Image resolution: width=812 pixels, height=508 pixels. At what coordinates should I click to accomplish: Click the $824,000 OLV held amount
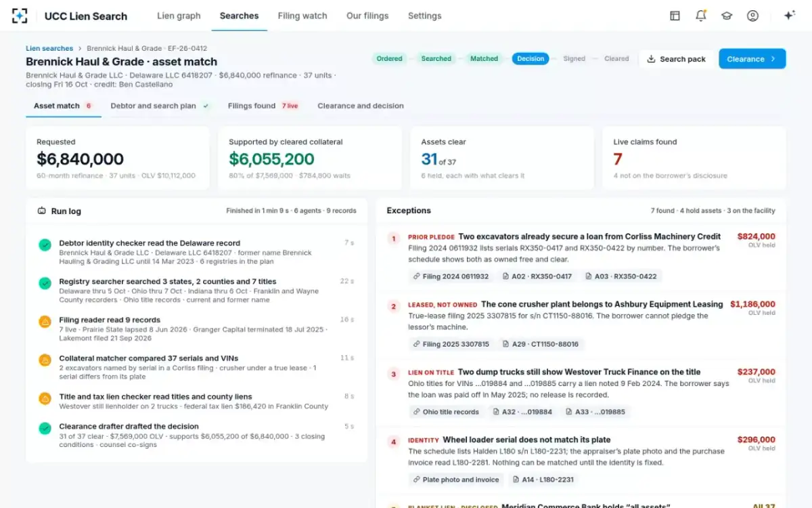coord(756,237)
